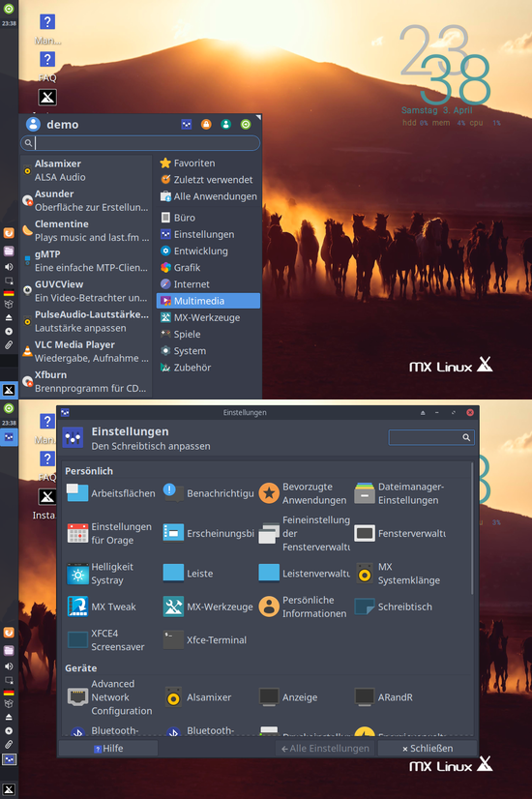Open MX-Werkzeuge in the Settings window

pyautogui.click(x=208, y=607)
